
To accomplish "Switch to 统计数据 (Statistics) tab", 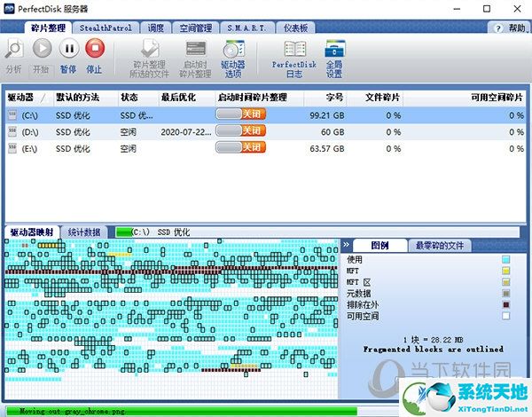I will (84, 232).
